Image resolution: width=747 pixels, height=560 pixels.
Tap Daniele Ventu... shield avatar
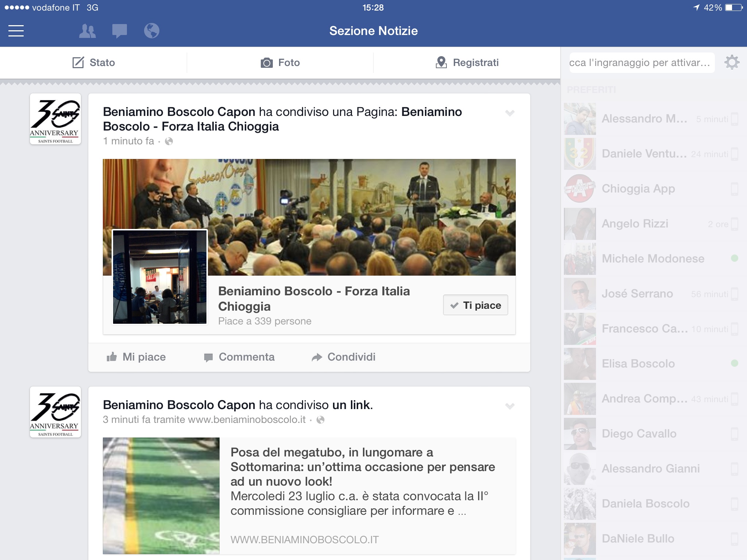[580, 154]
